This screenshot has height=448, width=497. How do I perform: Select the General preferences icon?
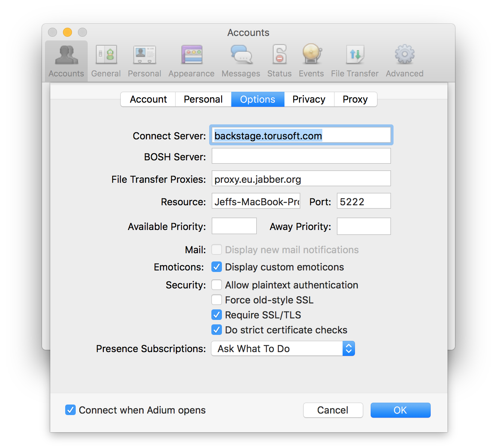point(106,59)
